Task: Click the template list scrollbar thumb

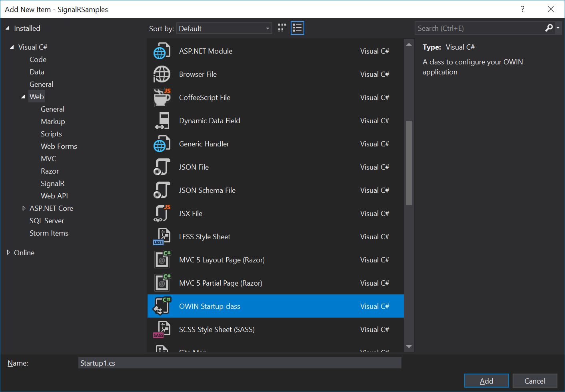Action: coord(409,163)
